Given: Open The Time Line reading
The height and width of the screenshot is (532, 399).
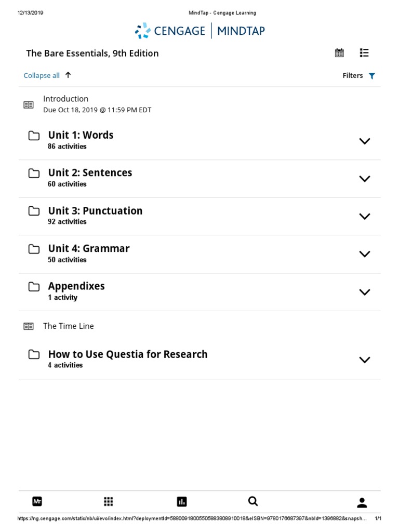Looking at the screenshot, I should point(68,326).
